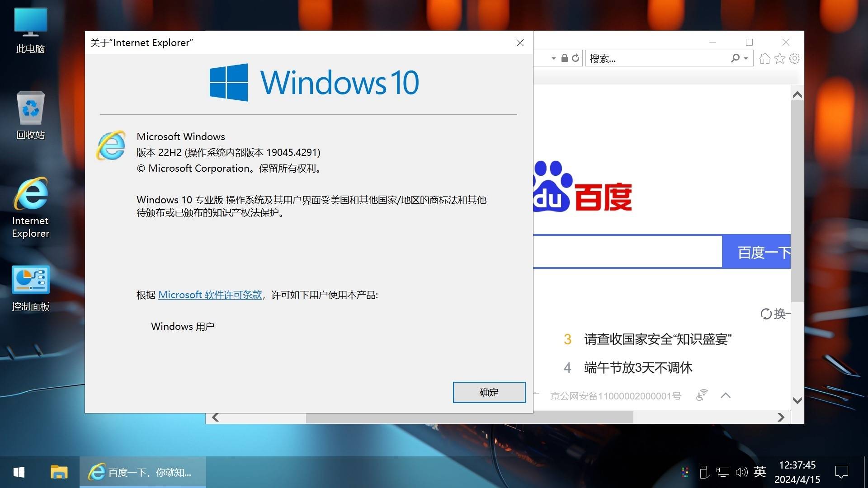Open File Explorer from the taskbar
Image resolution: width=868 pixels, height=488 pixels.
point(59,473)
